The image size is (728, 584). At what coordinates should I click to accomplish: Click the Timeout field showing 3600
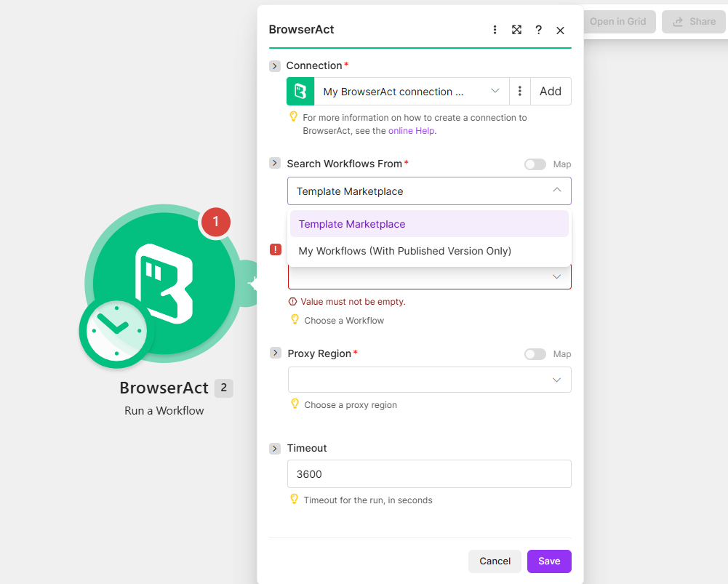pyautogui.click(x=429, y=474)
